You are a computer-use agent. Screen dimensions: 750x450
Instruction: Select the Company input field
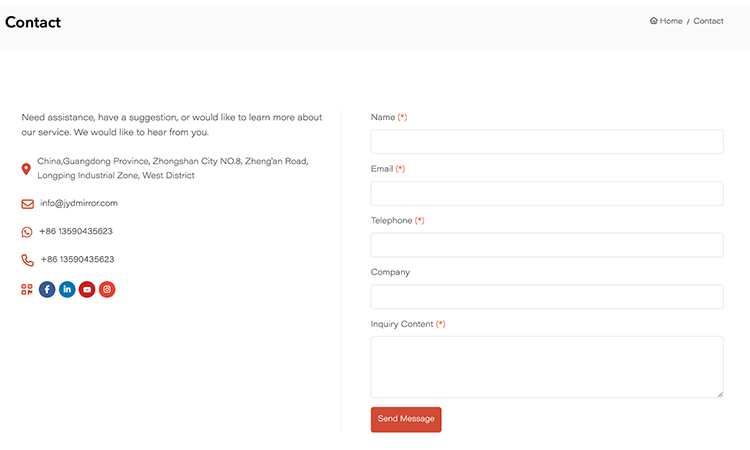pos(546,297)
